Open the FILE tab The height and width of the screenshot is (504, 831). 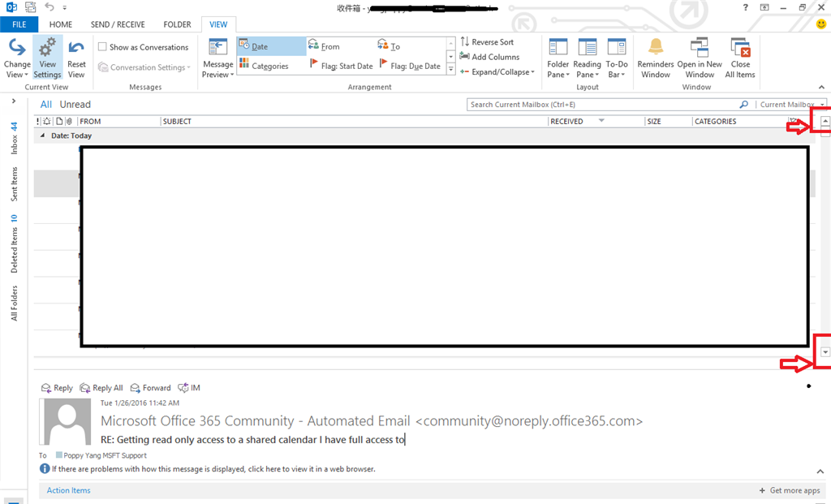point(19,24)
